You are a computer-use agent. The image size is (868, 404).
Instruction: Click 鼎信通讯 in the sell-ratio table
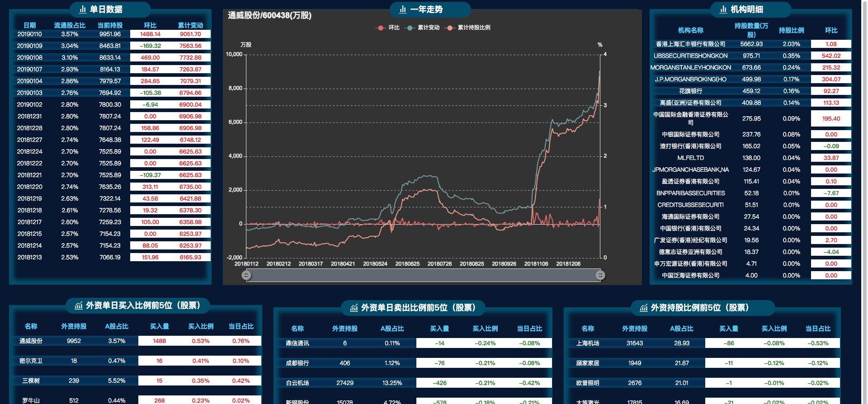tap(297, 343)
